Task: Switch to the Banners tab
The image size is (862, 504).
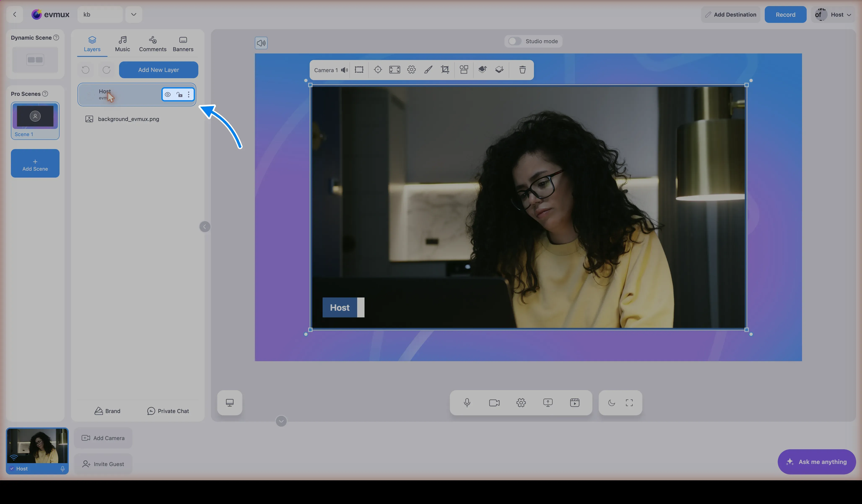Action: [x=183, y=44]
